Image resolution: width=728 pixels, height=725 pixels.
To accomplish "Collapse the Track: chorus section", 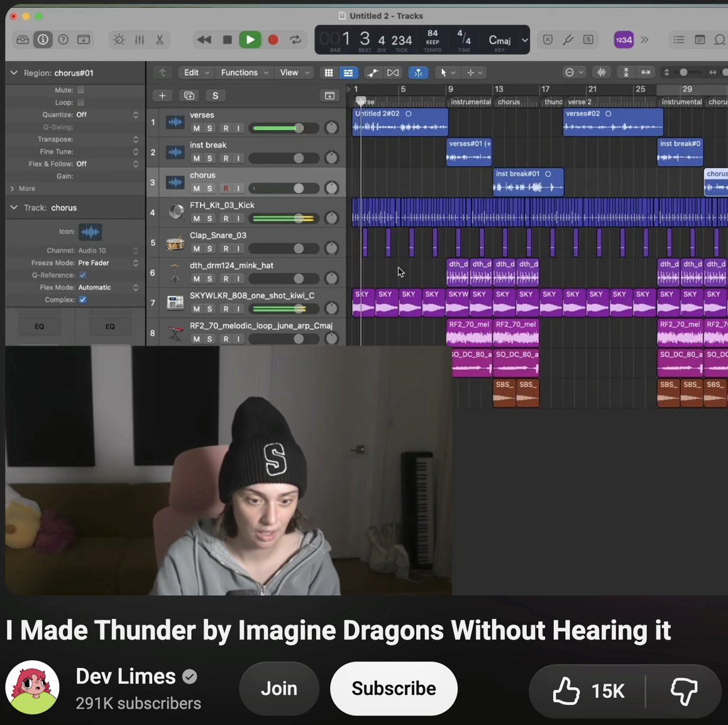I will [14, 208].
